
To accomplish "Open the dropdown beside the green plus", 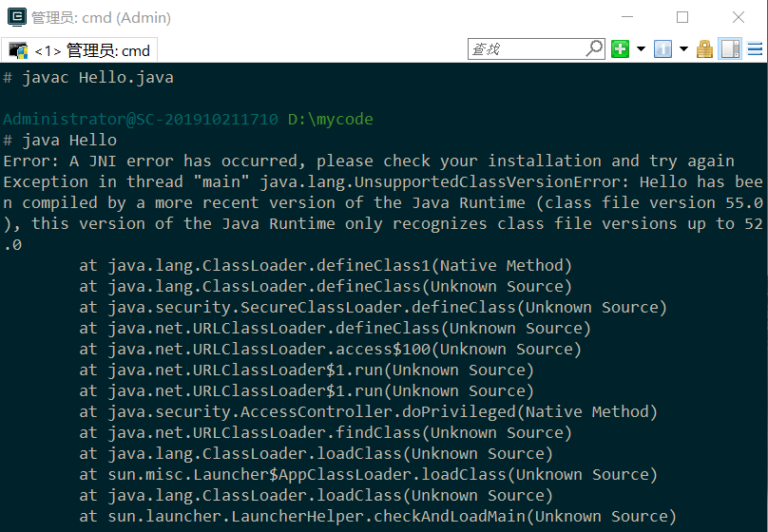I will pos(641,49).
